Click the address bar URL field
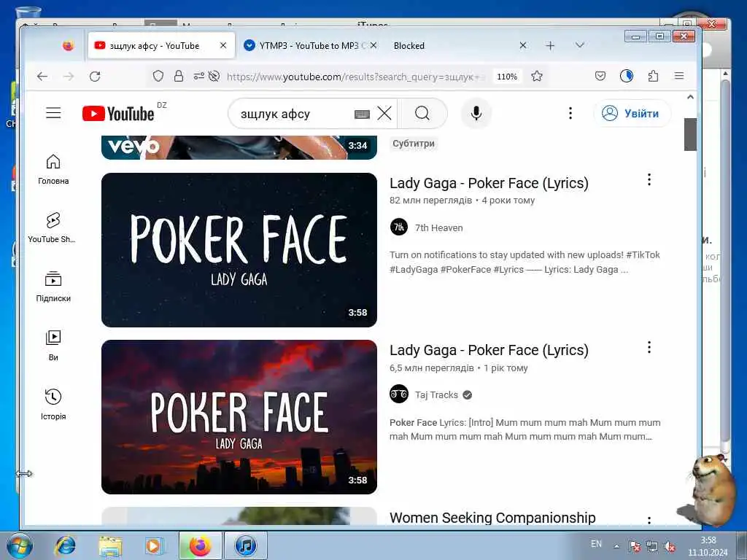This screenshot has height=560, width=747. click(355, 76)
